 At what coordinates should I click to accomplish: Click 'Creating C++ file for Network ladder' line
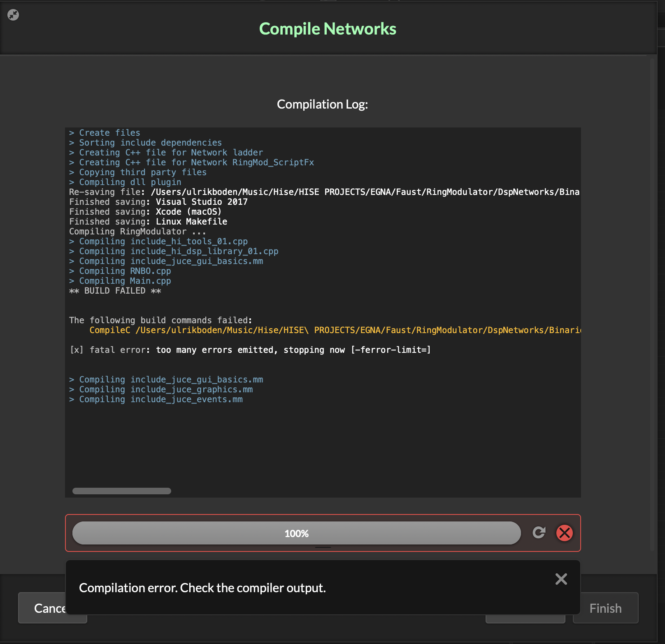166,153
